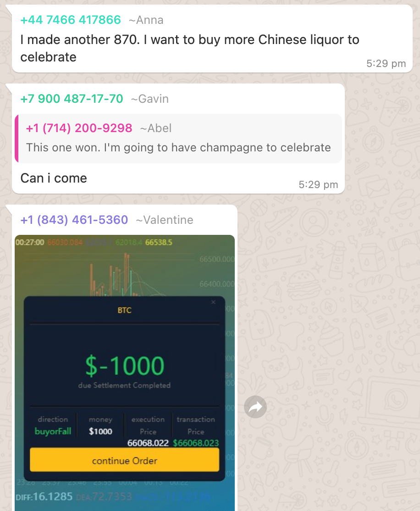This screenshot has width=420, height=511.
Task: Select the ~Valentine sender name
Action: (x=165, y=220)
